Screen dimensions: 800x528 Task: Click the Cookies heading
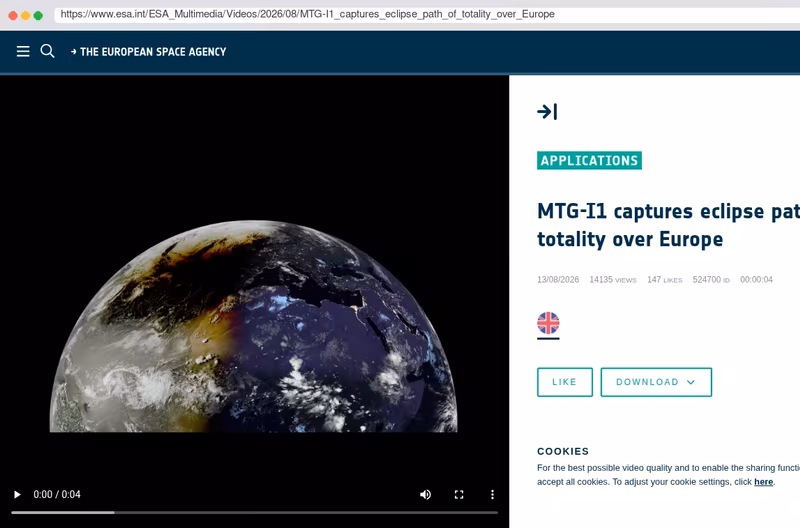[563, 451]
